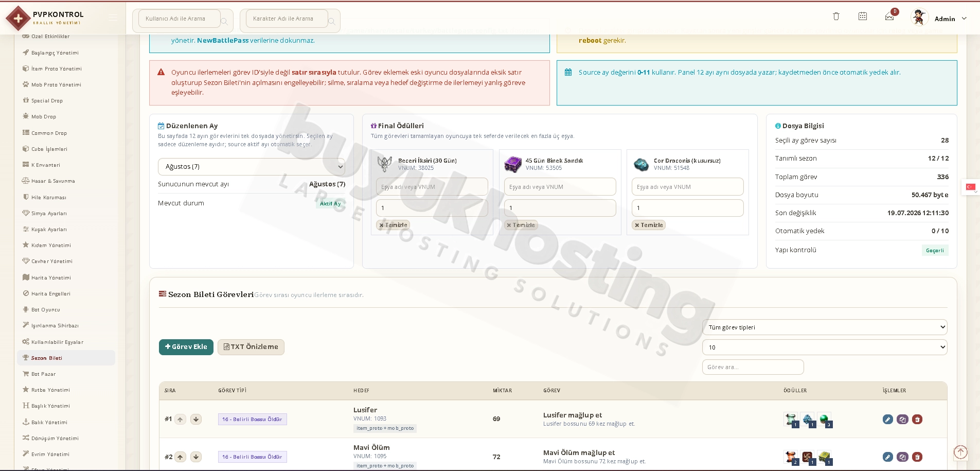Go to İtem Proto Yönetimi

tap(57, 68)
